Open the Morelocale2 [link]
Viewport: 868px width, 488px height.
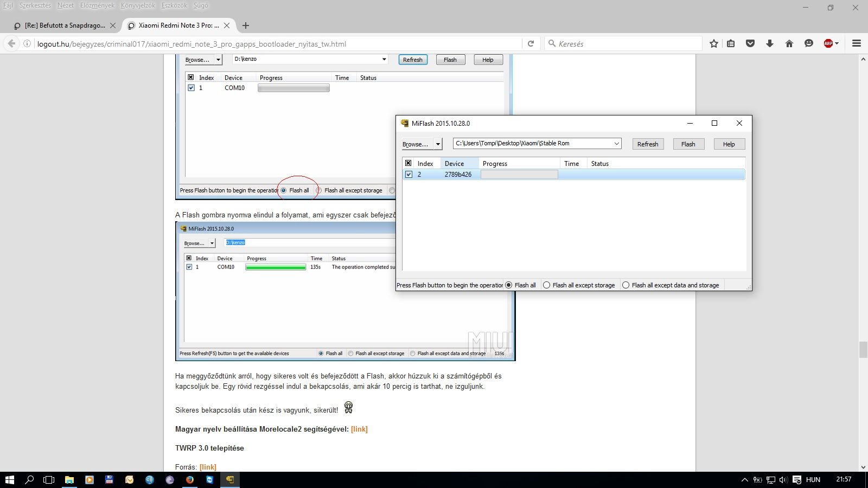359,429
